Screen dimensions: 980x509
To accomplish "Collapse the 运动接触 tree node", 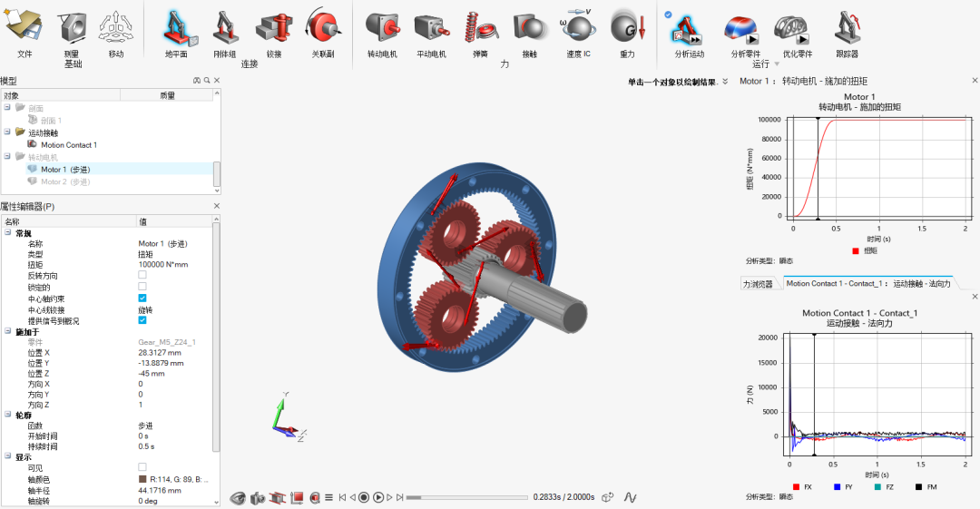I will click(7, 132).
